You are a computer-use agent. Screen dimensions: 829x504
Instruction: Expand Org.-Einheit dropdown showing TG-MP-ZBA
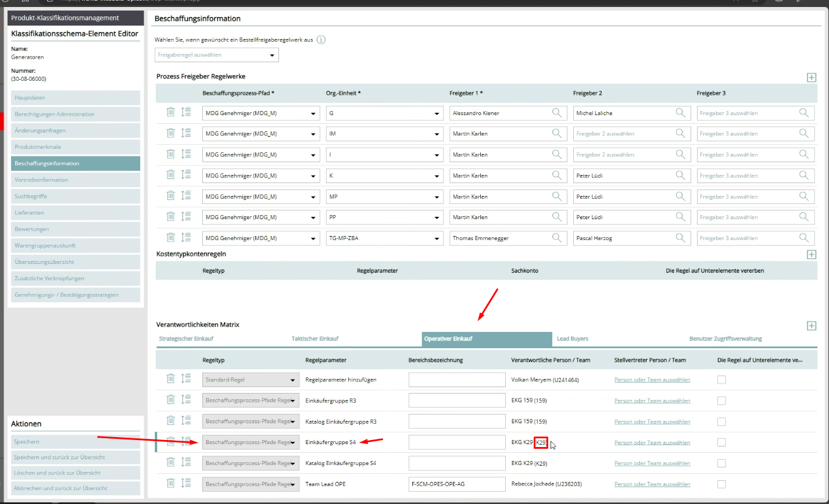(x=437, y=238)
